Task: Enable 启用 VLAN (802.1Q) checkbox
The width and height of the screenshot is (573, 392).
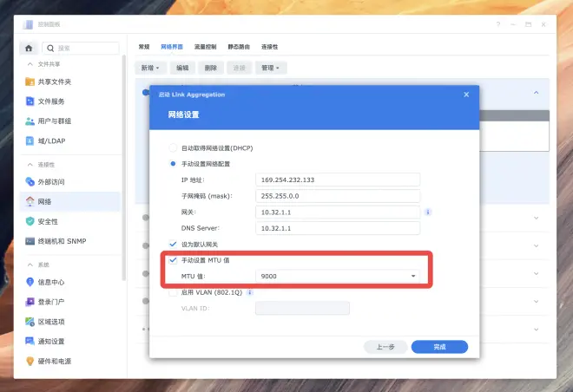Action: pyautogui.click(x=173, y=292)
